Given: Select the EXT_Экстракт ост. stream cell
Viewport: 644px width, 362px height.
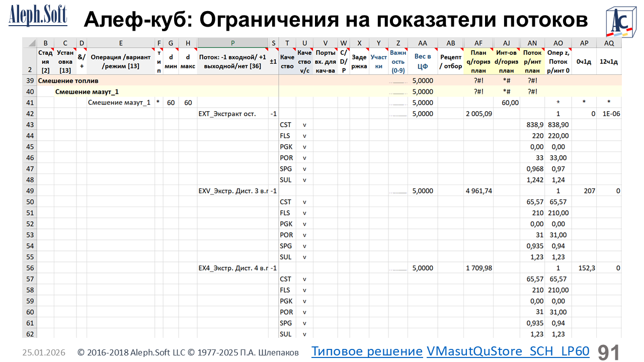Looking at the screenshot, I should click(227, 114).
